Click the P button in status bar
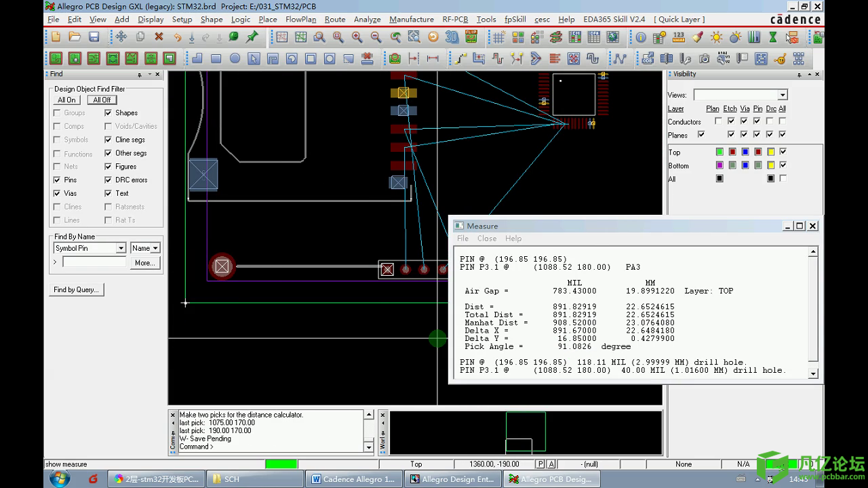The image size is (868, 488). pyautogui.click(x=540, y=464)
